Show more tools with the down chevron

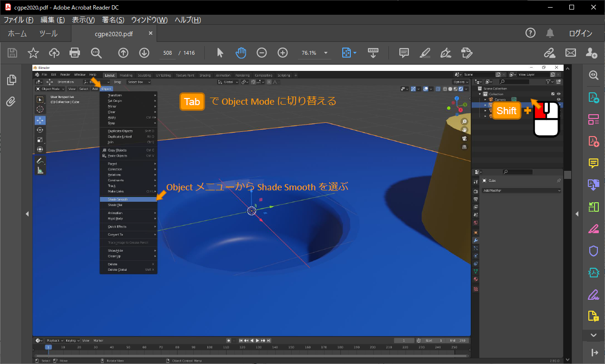[x=593, y=335]
